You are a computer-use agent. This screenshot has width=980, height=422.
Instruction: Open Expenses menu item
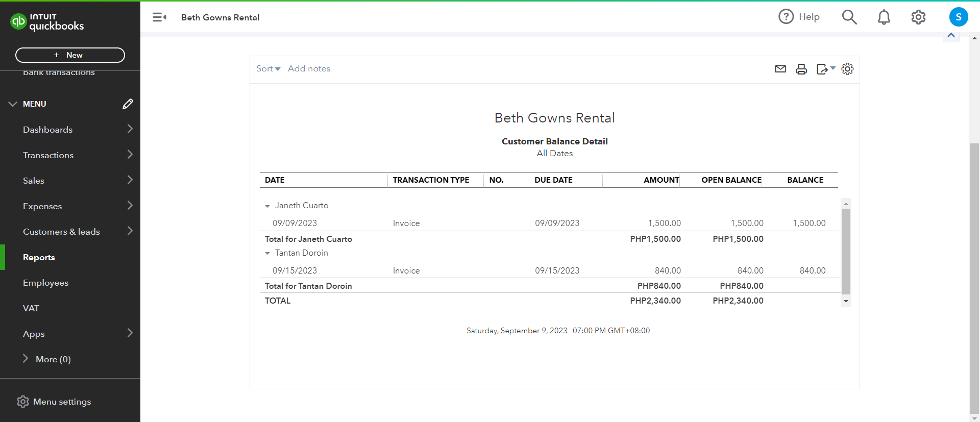[x=42, y=206]
